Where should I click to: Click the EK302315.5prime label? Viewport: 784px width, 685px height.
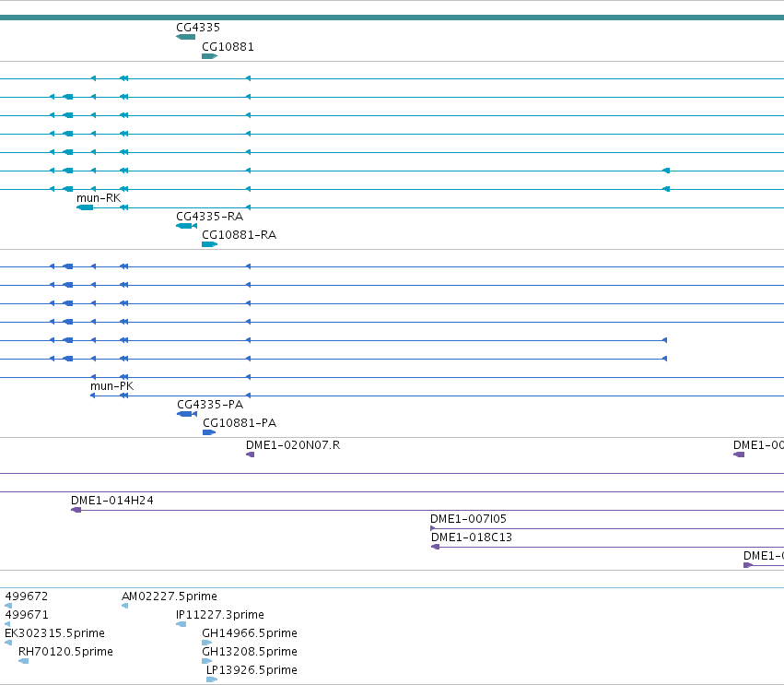(x=54, y=633)
